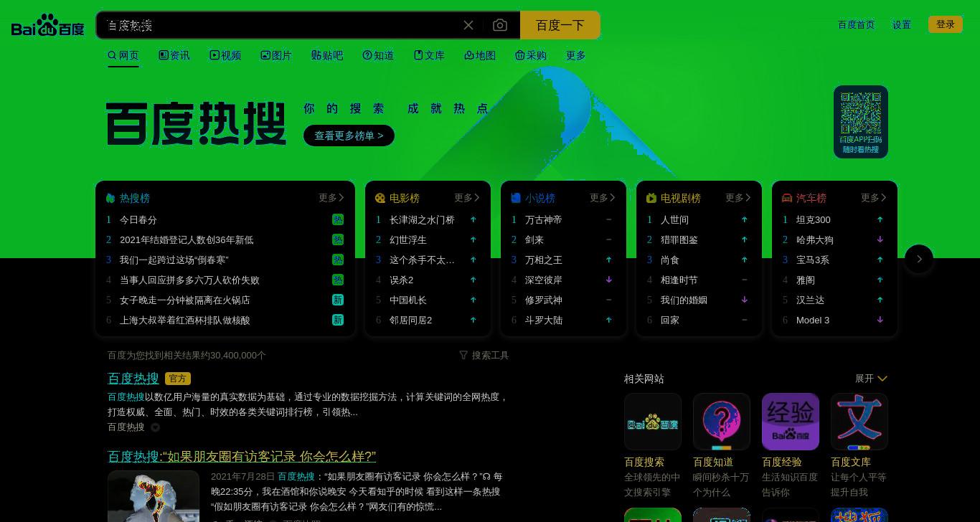Open 百度热搜 官方 result title
Image resolution: width=980 pixels, height=522 pixels.
pos(133,378)
